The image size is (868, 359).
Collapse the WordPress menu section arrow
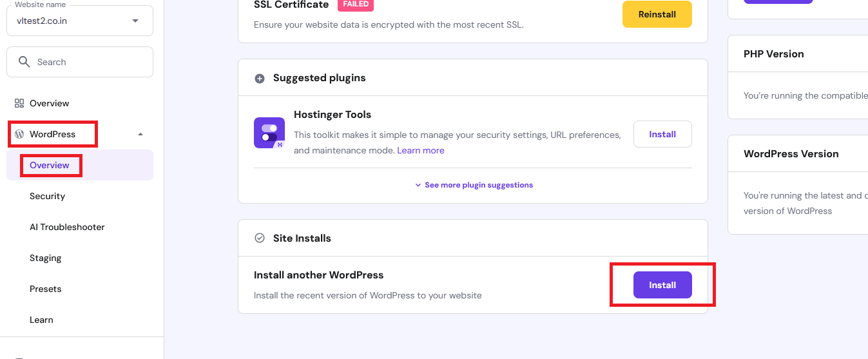pos(140,135)
